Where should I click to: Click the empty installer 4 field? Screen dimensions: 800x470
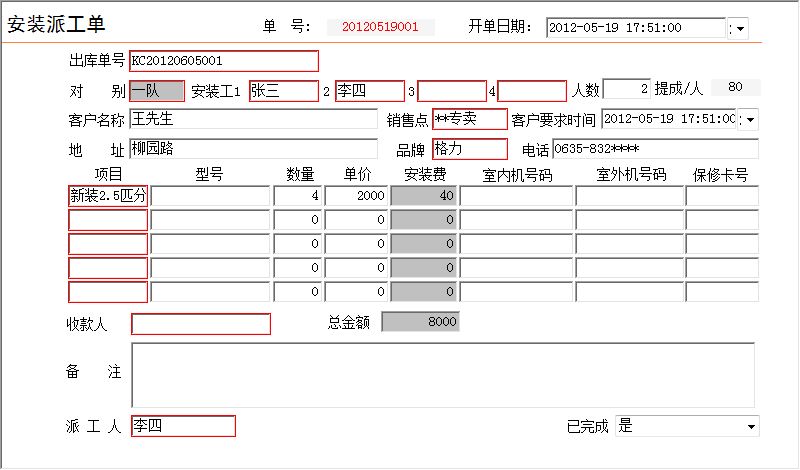tap(531, 91)
